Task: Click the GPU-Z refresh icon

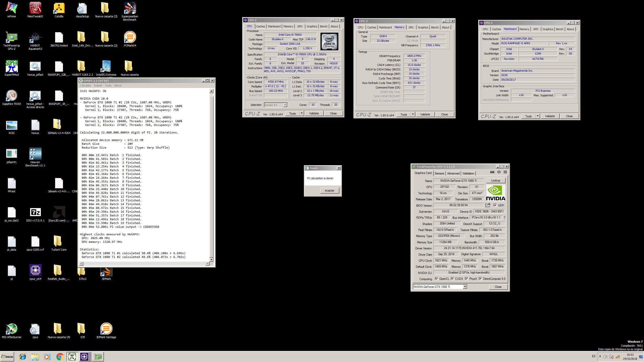Action: coord(499,172)
